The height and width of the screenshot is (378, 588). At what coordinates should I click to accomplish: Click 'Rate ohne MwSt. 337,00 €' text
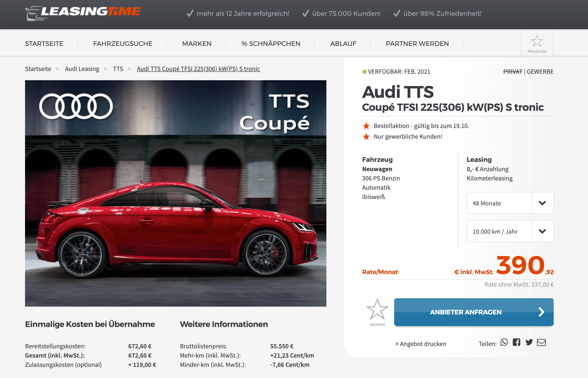click(519, 285)
